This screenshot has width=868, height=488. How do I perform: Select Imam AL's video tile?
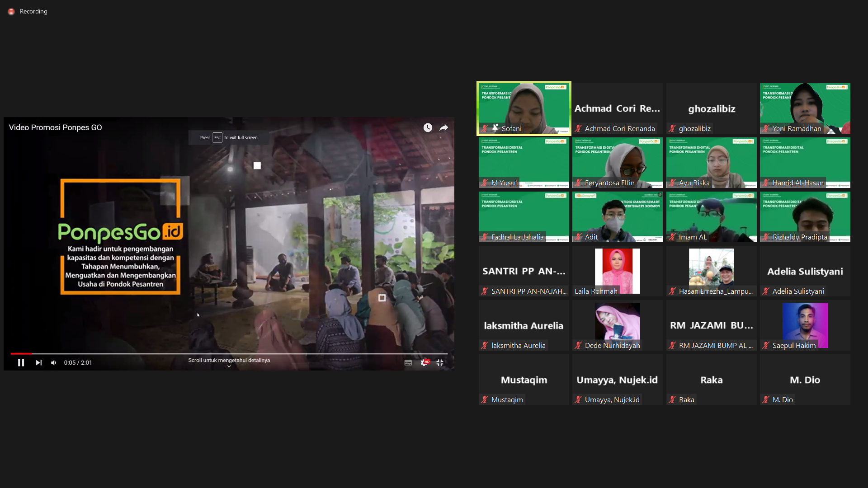(x=712, y=217)
